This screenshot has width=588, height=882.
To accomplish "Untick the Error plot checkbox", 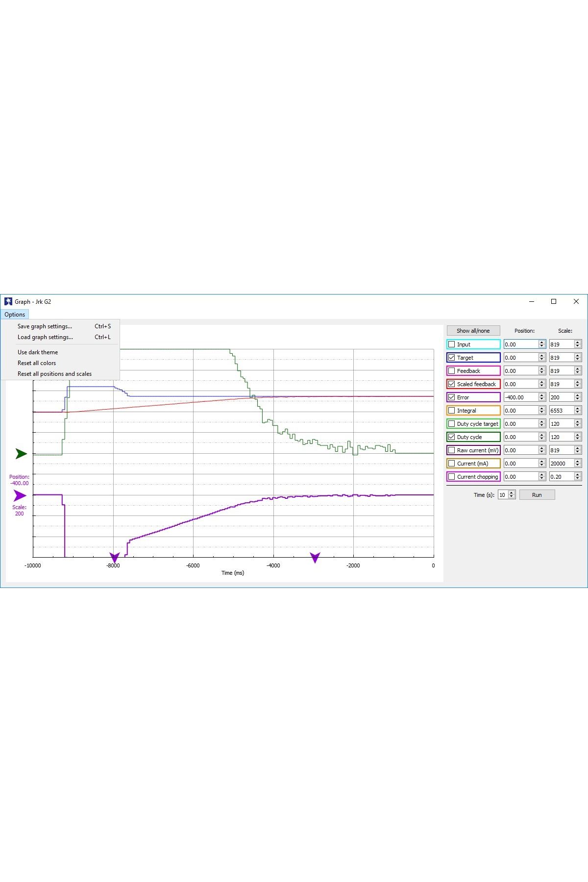I will point(452,397).
